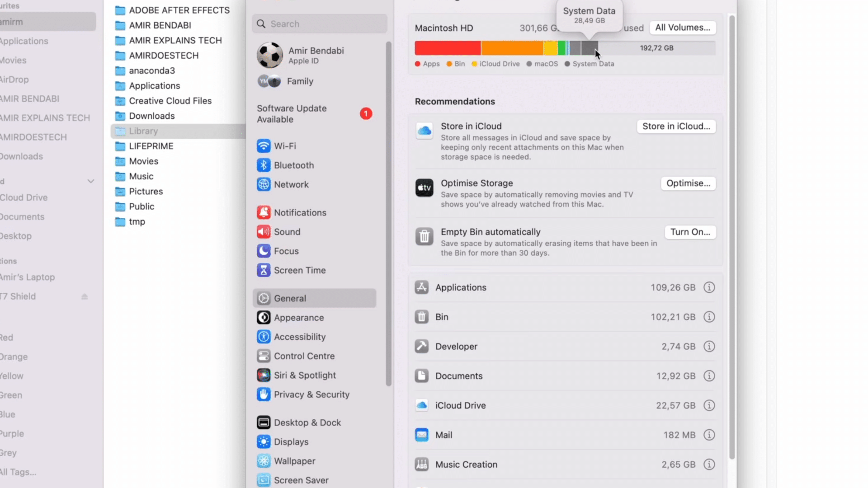Click the settings sidebar scrollbar
The image size is (868, 488).
(x=388, y=214)
